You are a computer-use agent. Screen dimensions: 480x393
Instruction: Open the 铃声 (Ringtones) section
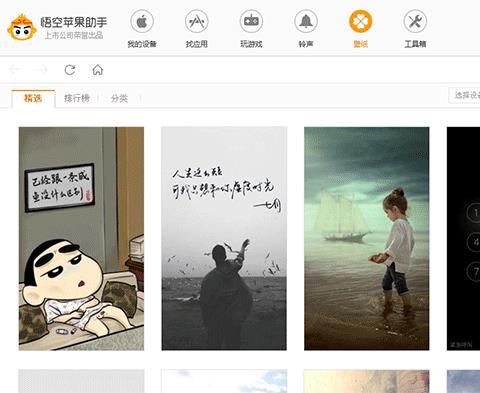pos(306,29)
